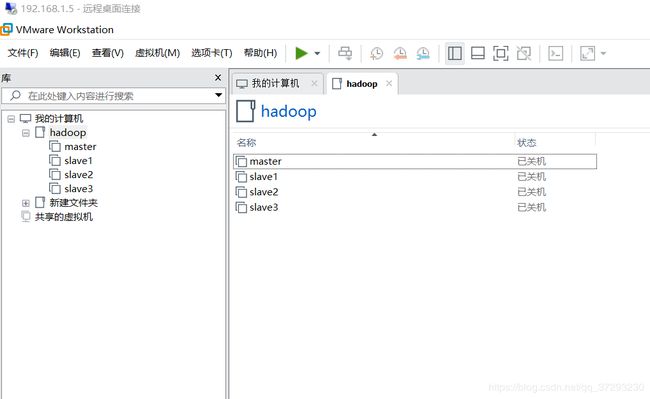Select slave1 VM in library tree
The height and width of the screenshot is (399, 650).
(x=78, y=161)
